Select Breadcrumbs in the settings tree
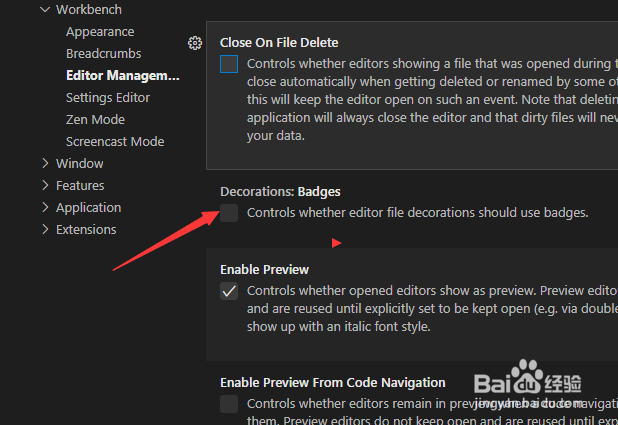Viewport: 618px width, 425px height. tap(104, 54)
